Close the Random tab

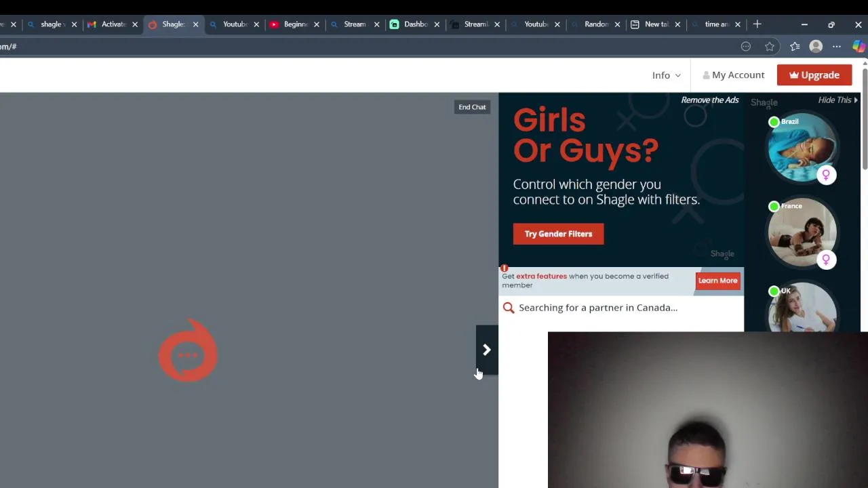(617, 24)
